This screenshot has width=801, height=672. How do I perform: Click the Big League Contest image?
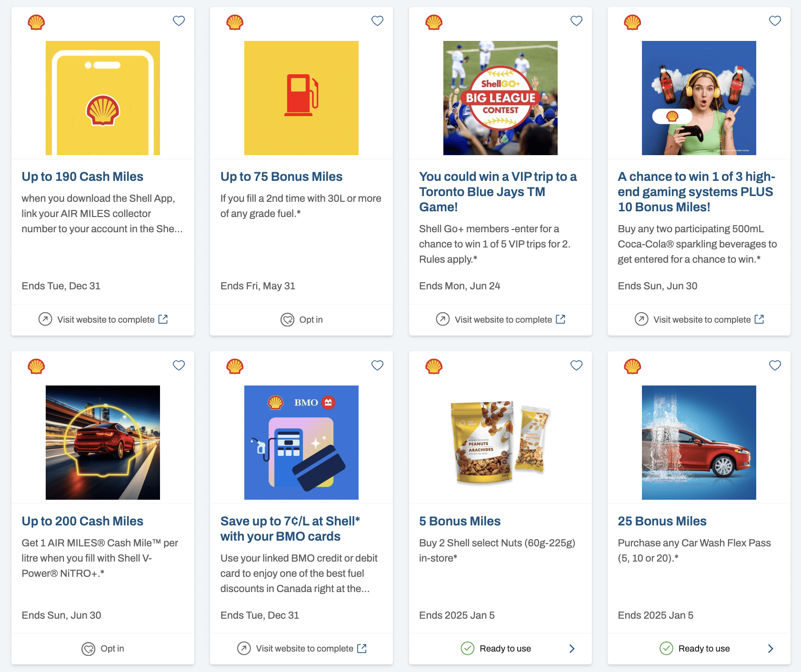coord(500,98)
